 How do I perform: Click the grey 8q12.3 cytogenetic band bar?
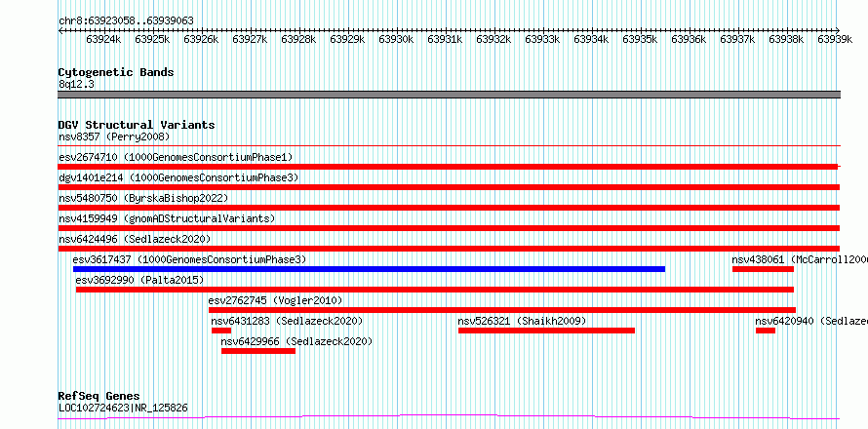coord(449,95)
